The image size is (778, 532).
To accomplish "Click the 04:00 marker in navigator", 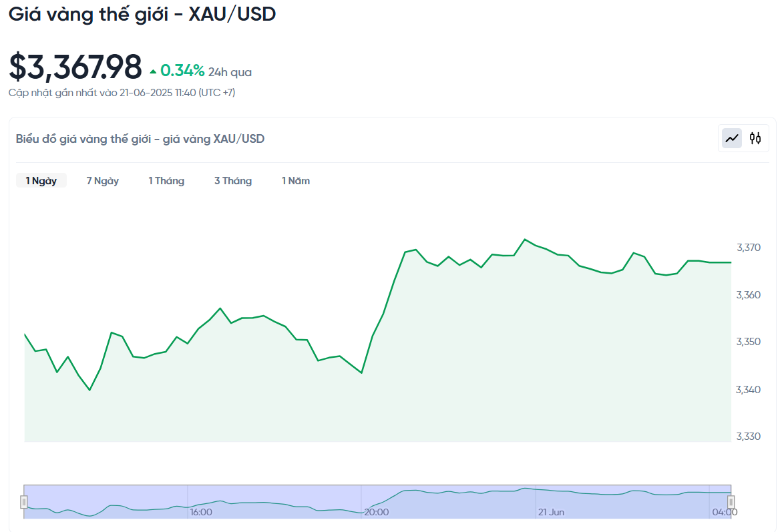I will pyautogui.click(x=725, y=512).
